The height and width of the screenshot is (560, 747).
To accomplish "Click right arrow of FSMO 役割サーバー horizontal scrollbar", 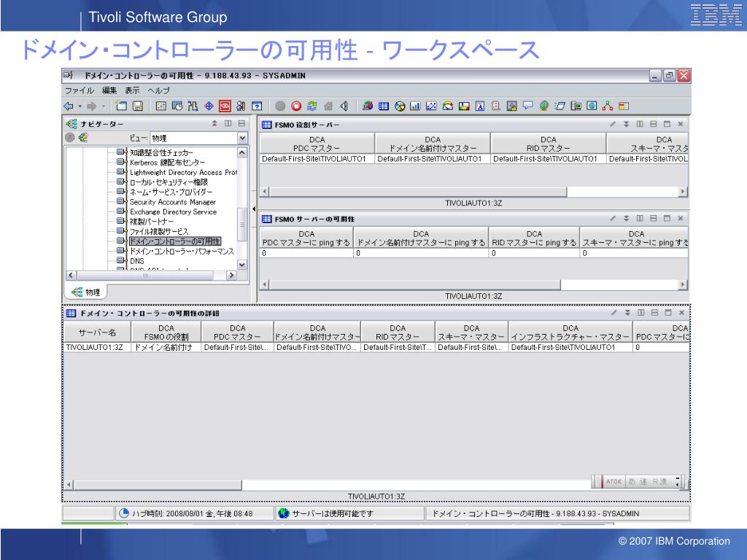I will (x=683, y=192).
